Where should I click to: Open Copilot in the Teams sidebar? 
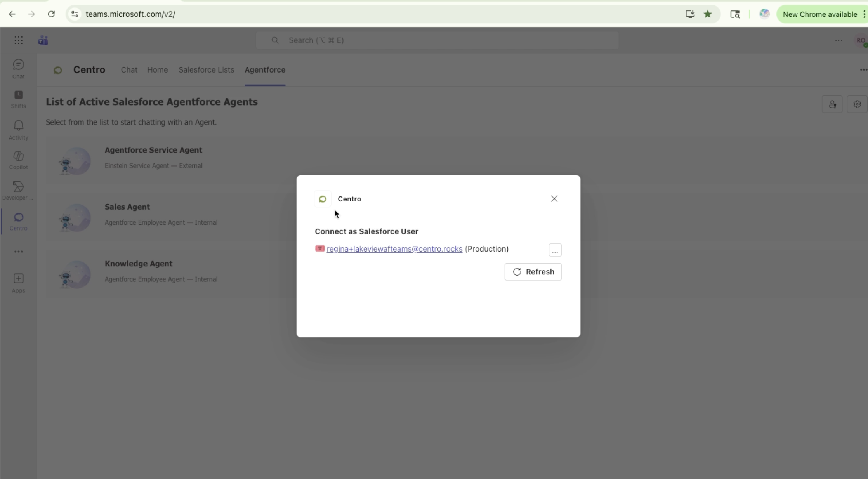[x=18, y=160]
